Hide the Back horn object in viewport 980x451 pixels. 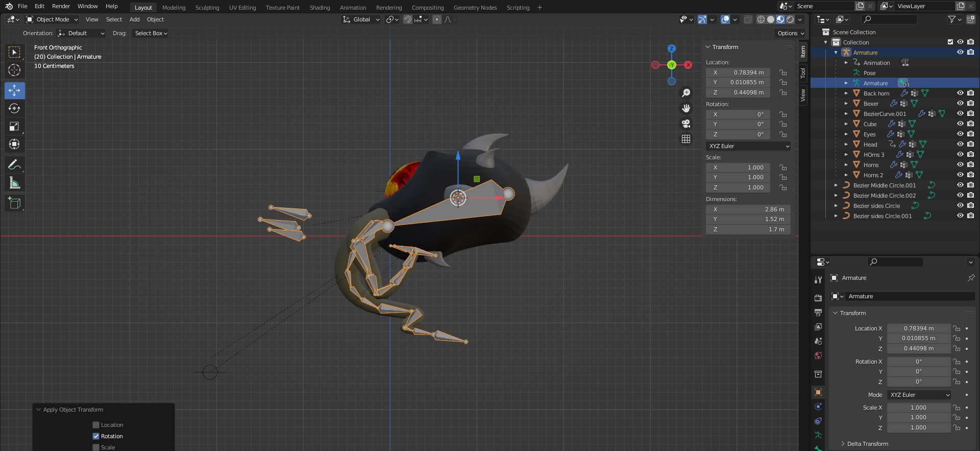[960, 93]
